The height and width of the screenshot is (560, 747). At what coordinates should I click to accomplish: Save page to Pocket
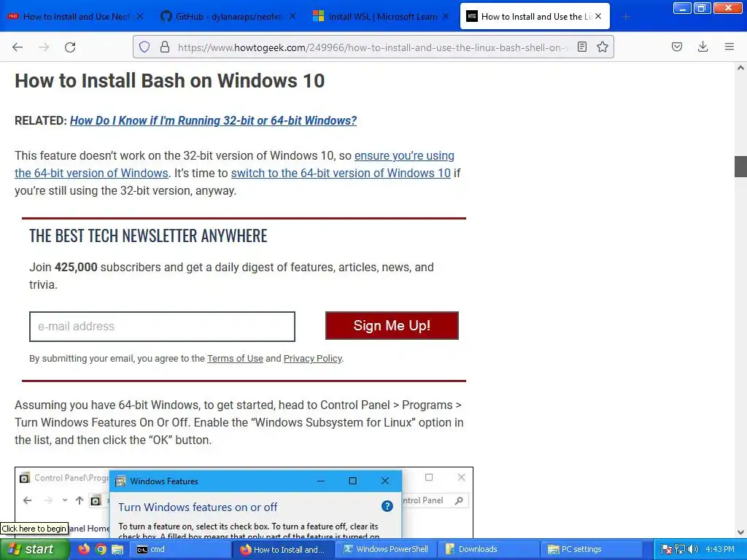click(x=676, y=47)
